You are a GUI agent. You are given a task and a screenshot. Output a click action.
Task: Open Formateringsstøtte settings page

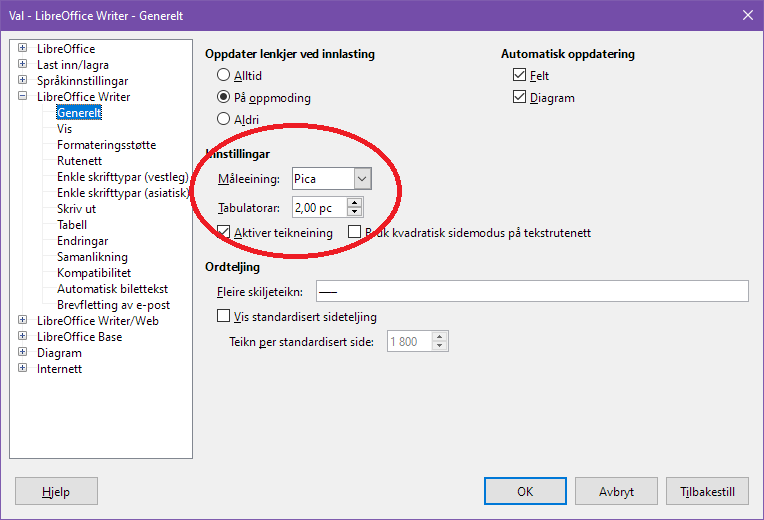point(106,145)
